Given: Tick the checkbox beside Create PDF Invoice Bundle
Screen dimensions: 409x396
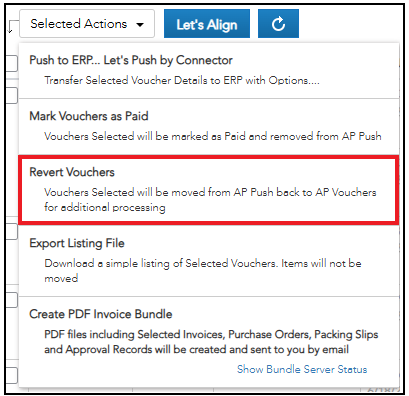Looking at the screenshot, I should click(x=12, y=300).
